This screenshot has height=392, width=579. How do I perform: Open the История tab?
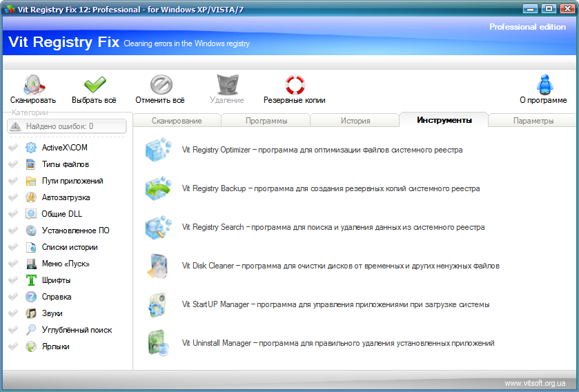pyautogui.click(x=355, y=121)
